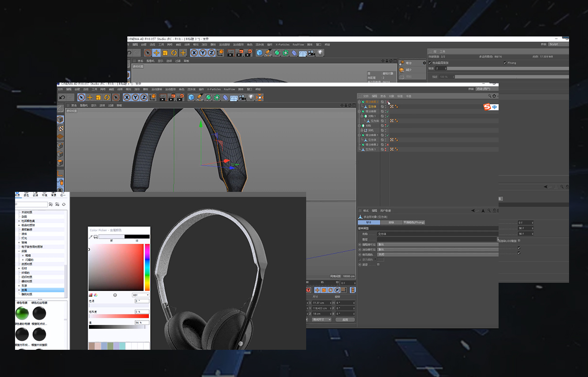Pick the eyedropper in the Color Picker
Screen dimensions: 588x377
(90, 237)
